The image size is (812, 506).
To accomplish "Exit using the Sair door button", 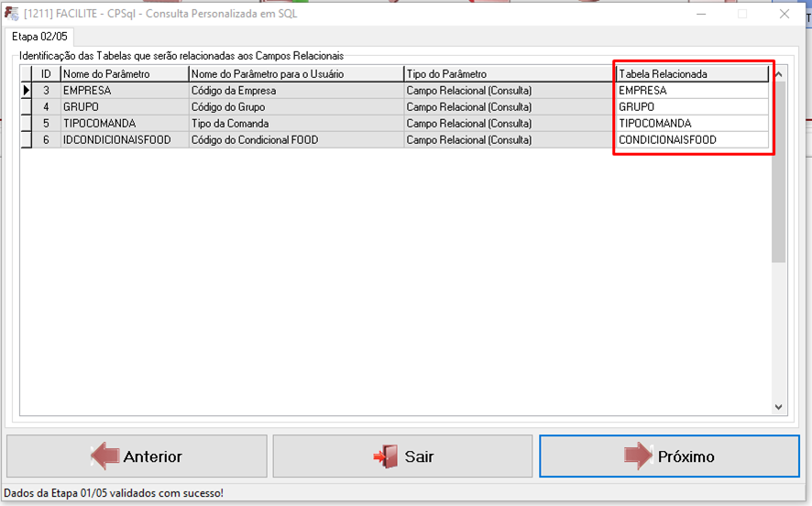I will pos(402,456).
